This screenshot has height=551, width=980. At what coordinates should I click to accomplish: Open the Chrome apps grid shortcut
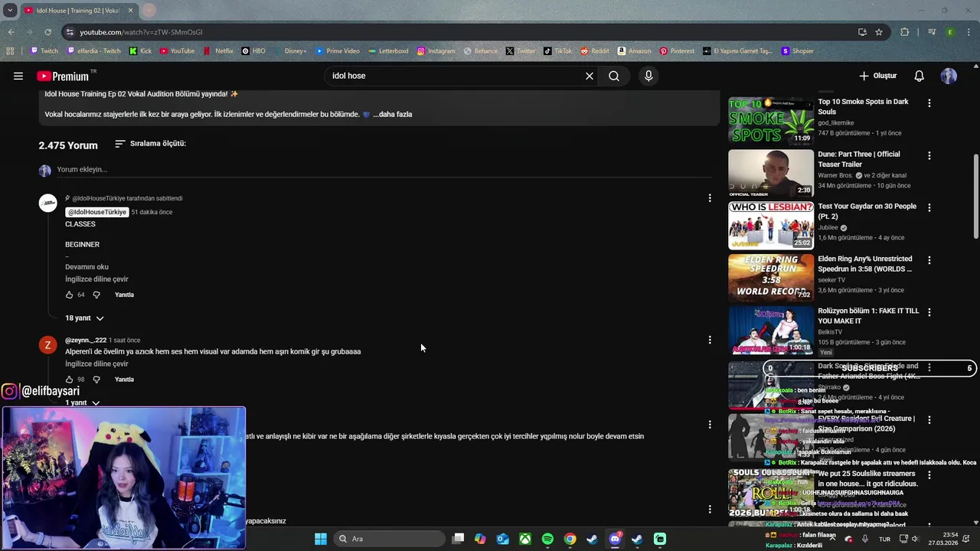click(x=10, y=51)
